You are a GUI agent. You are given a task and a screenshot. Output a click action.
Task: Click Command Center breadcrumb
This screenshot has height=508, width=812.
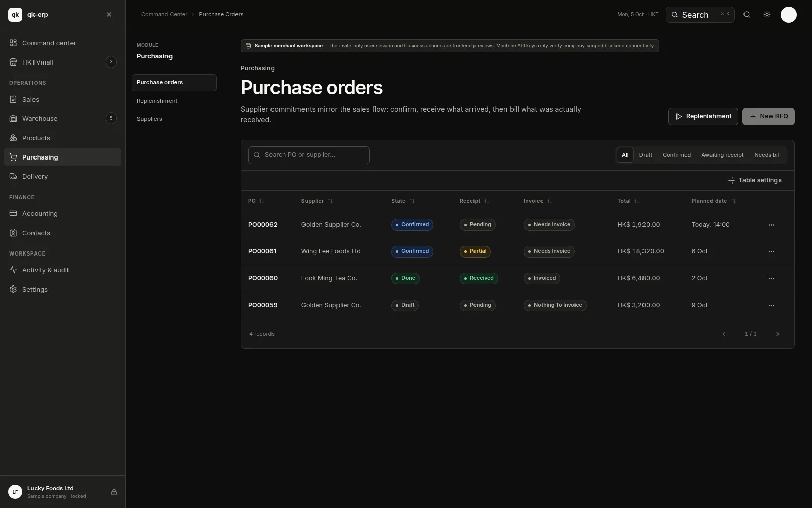pos(164,14)
